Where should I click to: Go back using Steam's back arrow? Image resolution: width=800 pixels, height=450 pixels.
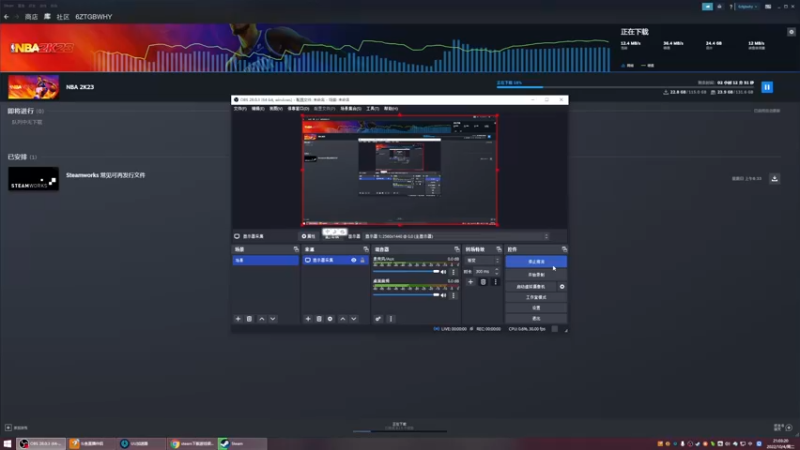tap(6, 17)
